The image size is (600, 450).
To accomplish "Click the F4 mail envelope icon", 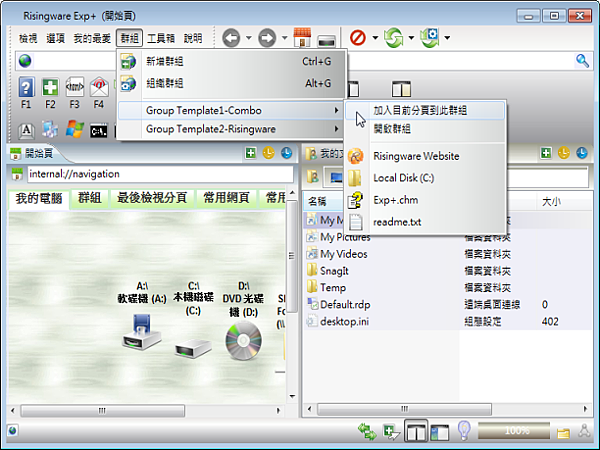I will (x=99, y=87).
